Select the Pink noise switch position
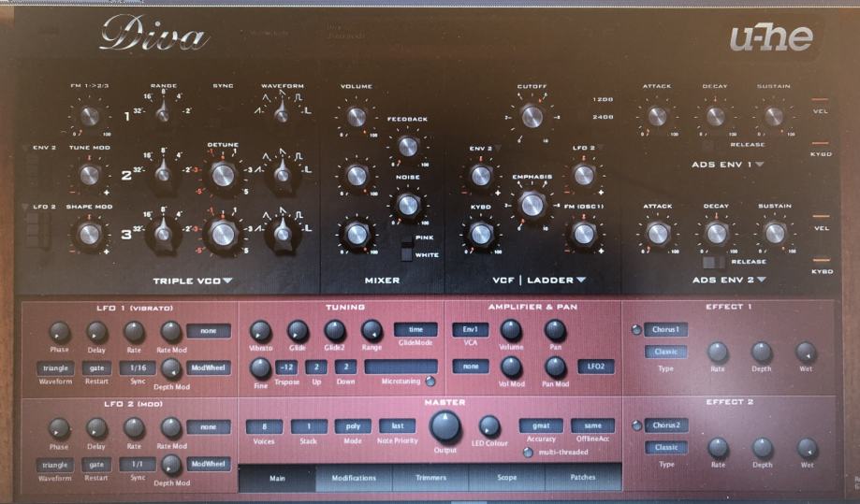860x504 pixels. [407, 241]
